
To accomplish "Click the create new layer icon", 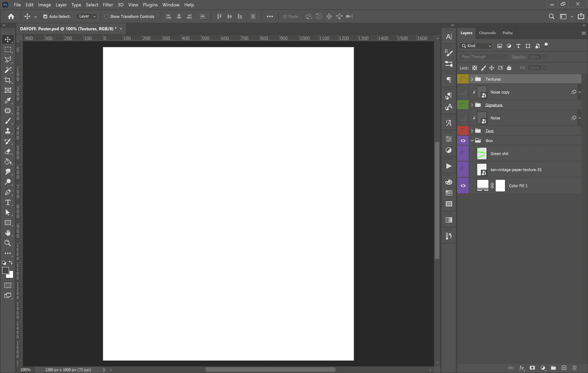I will coord(564,368).
